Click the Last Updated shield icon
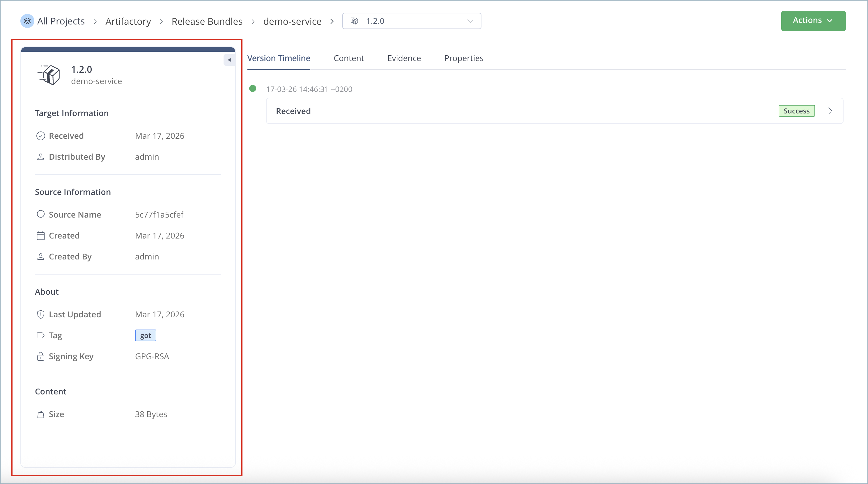This screenshot has height=484, width=868. [x=40, y=314]
